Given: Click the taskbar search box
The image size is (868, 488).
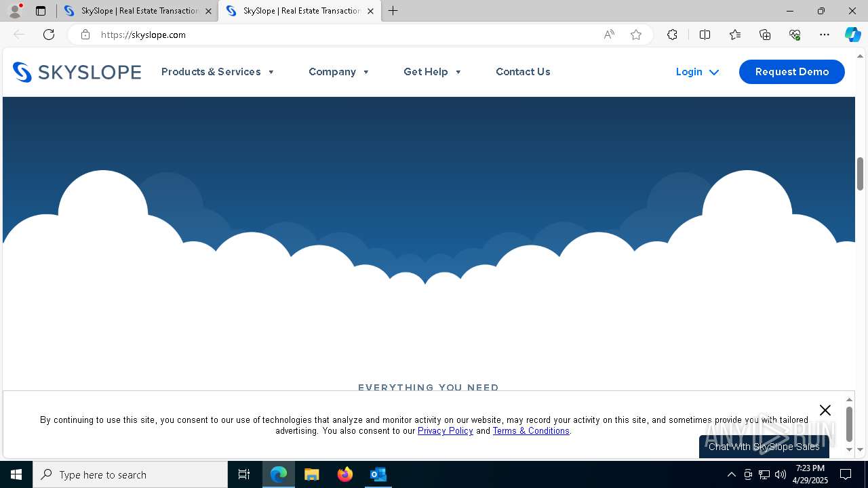Looking at the screenshot, I should [x=130, y=474].
